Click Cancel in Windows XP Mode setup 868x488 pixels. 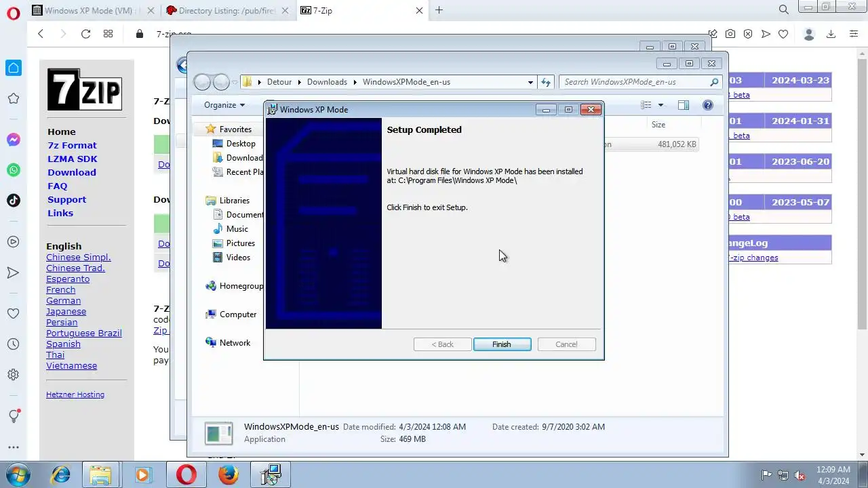coord(566,344)
